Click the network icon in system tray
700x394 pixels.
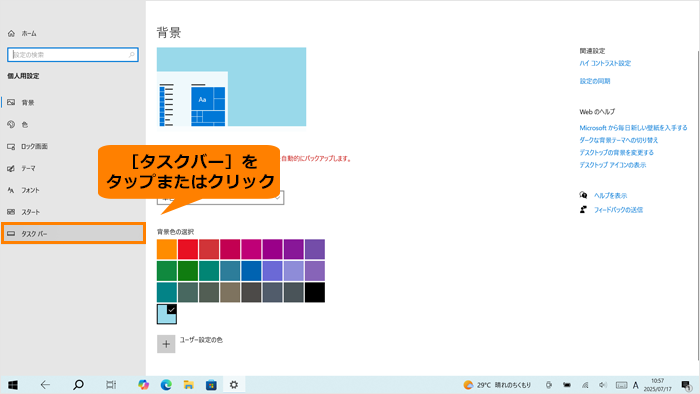585,385
